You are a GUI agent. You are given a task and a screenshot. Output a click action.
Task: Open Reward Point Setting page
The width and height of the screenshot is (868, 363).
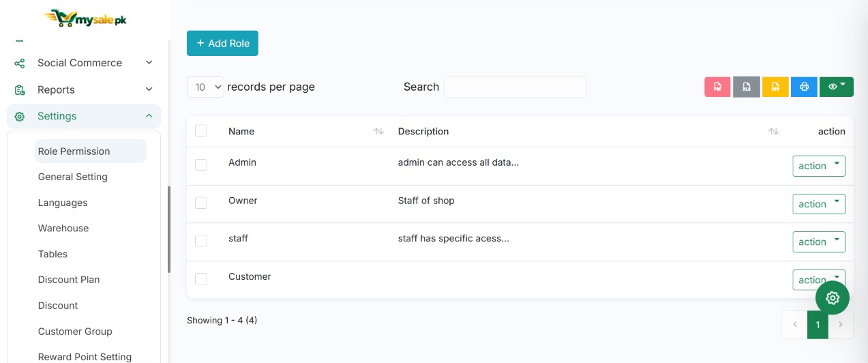[x=85, y=357]
